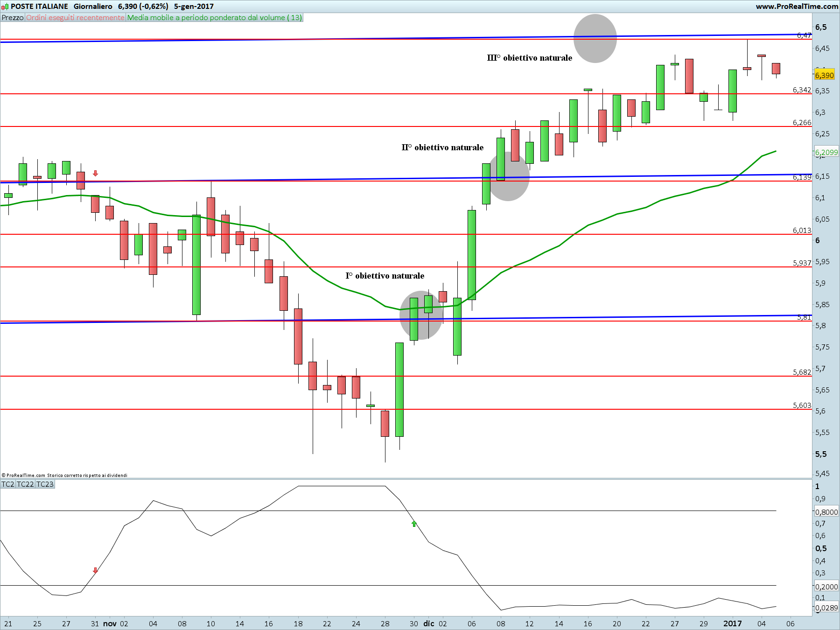Click the 5,603 horizontal level label
Image resolution: width=840 pixels, height=630 pixels.
[802, 405]
